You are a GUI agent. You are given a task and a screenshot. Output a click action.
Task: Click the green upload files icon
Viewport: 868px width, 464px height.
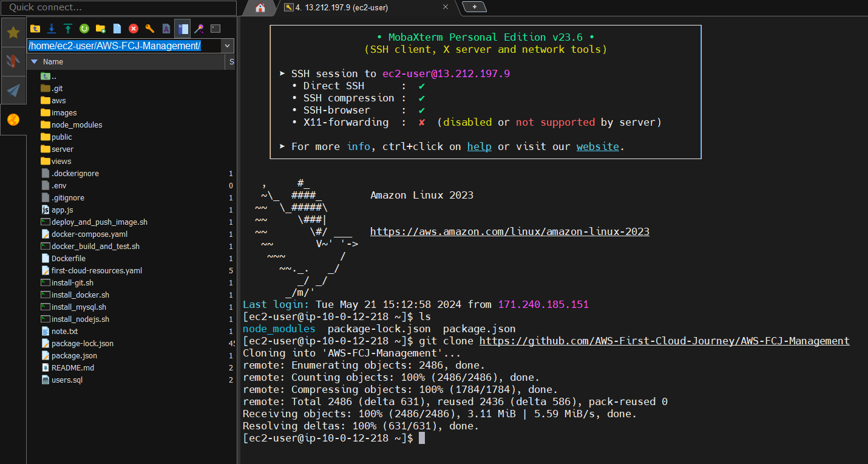pyautogui.click(x=68, y=29)
